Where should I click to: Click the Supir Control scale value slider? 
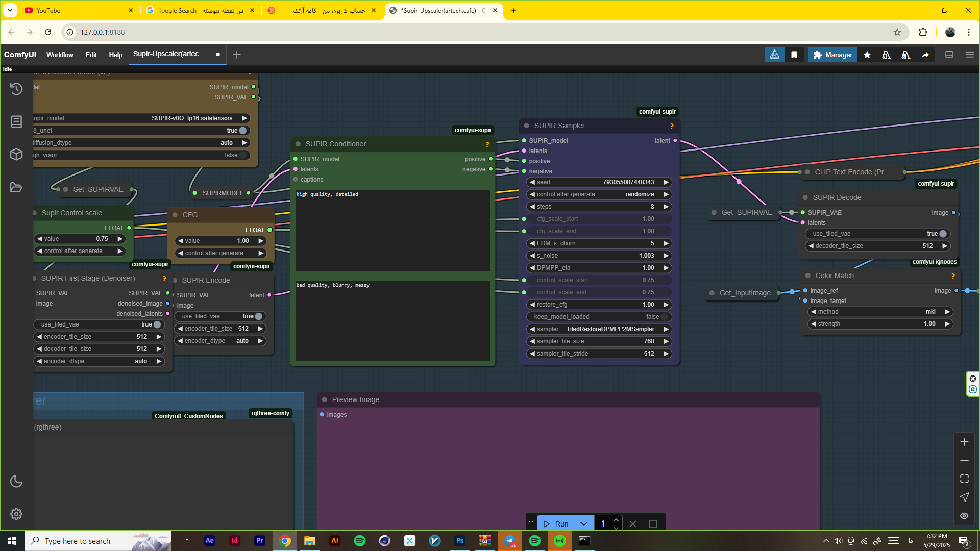pyautogui.click(x=80, y=239)
